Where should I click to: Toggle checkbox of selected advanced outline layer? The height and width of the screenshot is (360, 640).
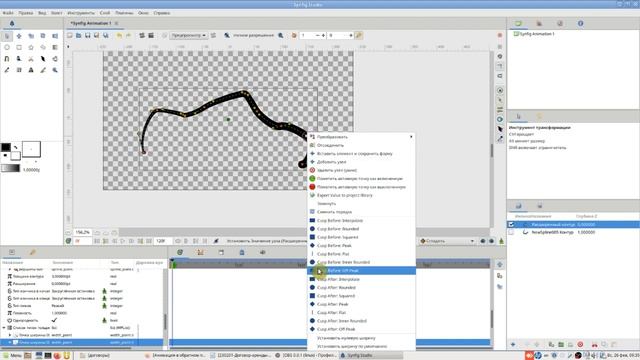pos(511,224)
